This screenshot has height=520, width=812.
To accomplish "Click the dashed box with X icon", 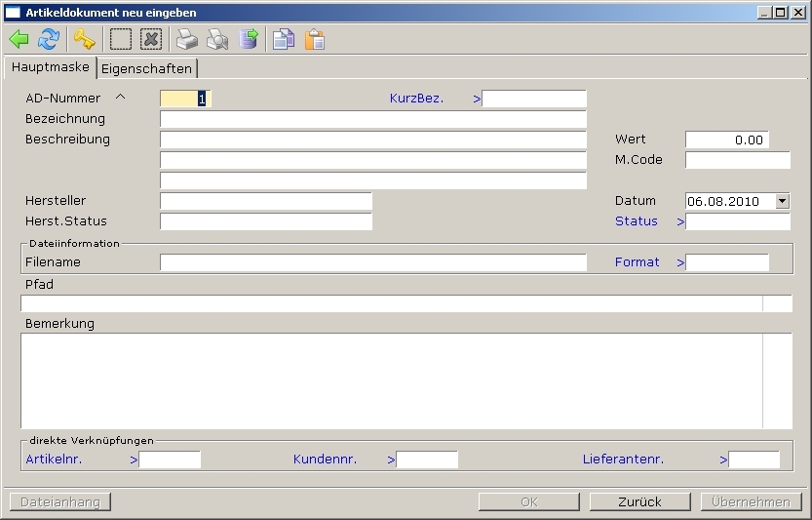I will (150, 39).
